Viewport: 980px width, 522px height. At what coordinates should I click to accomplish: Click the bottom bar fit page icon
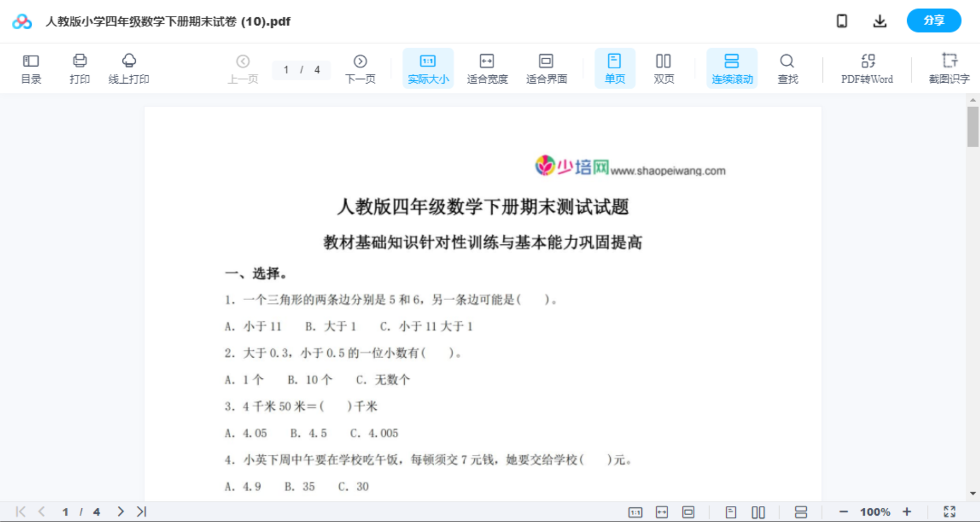point(689,512)
